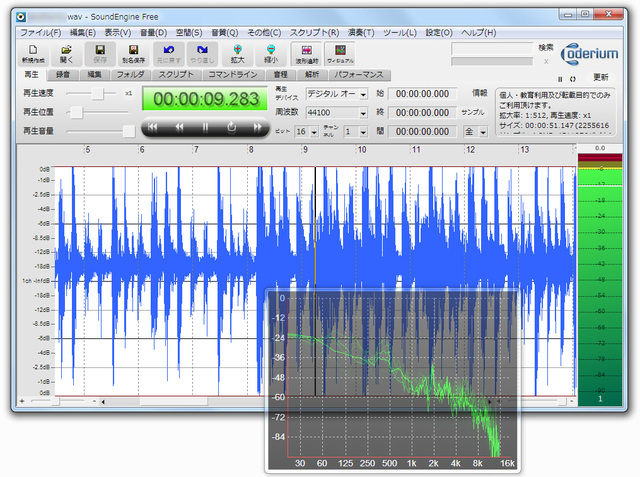Click the 元に戻す undo icon
The image size is (640, 477).
(x=169, y=53)
